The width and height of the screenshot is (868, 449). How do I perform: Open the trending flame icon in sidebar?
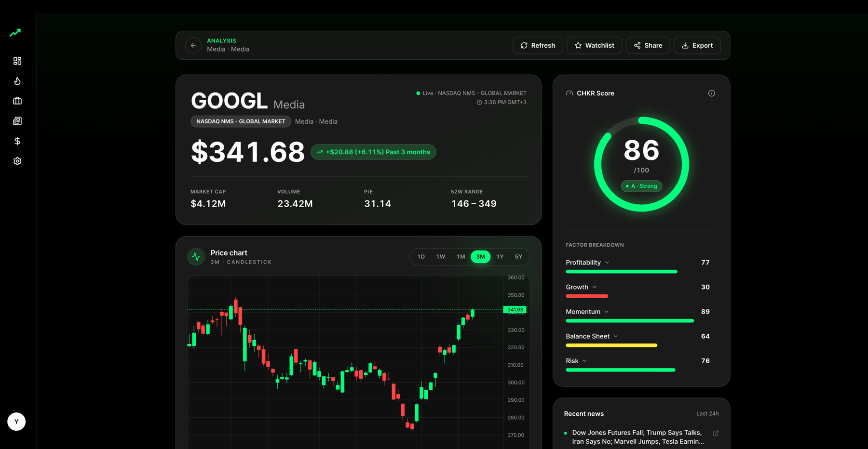click(x=17, y=81)
